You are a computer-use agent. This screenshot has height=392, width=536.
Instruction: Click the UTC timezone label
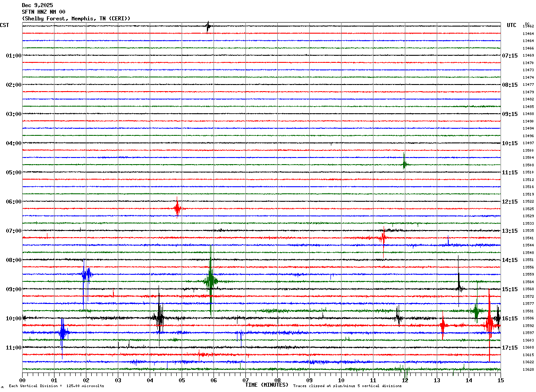512,25
